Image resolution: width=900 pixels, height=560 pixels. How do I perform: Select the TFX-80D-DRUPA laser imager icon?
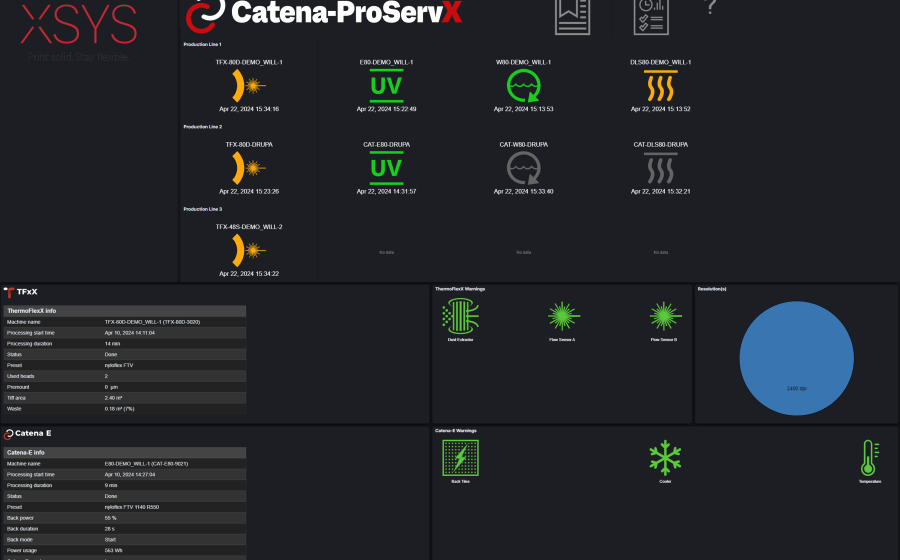point(249,168)
